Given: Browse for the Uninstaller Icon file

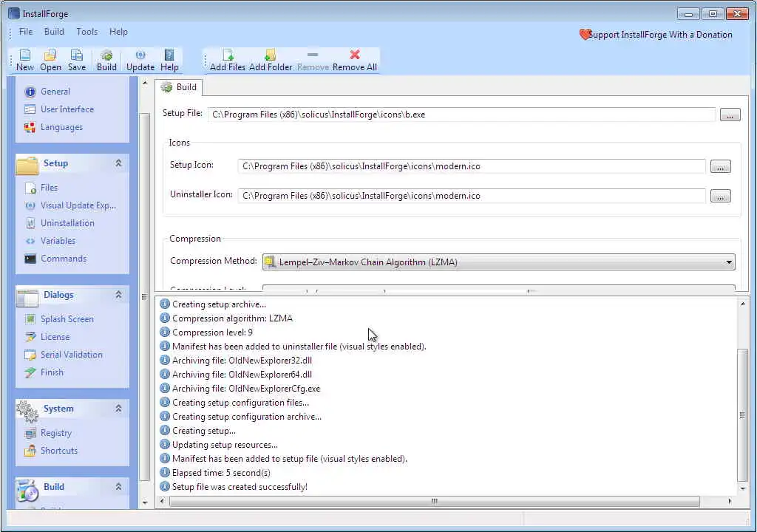Looking at the screenshot, I should coord(720,197).
